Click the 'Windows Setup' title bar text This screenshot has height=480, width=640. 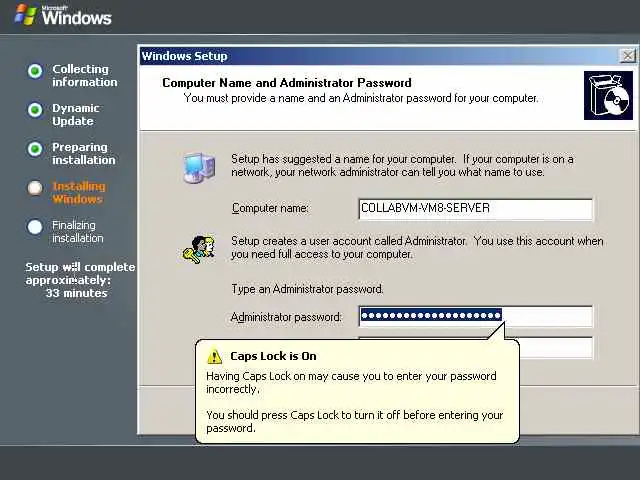[x=184, y=56]
